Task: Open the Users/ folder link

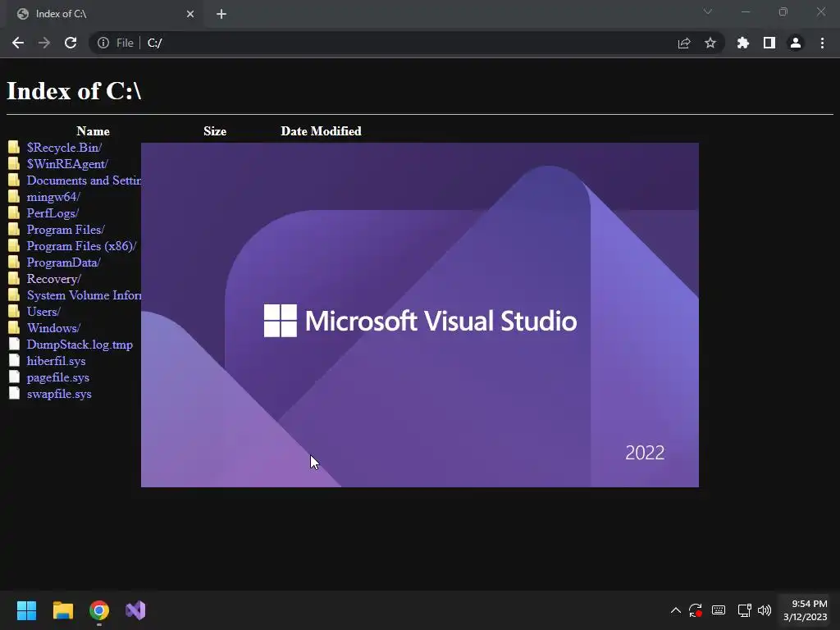Action: (44, 312)
